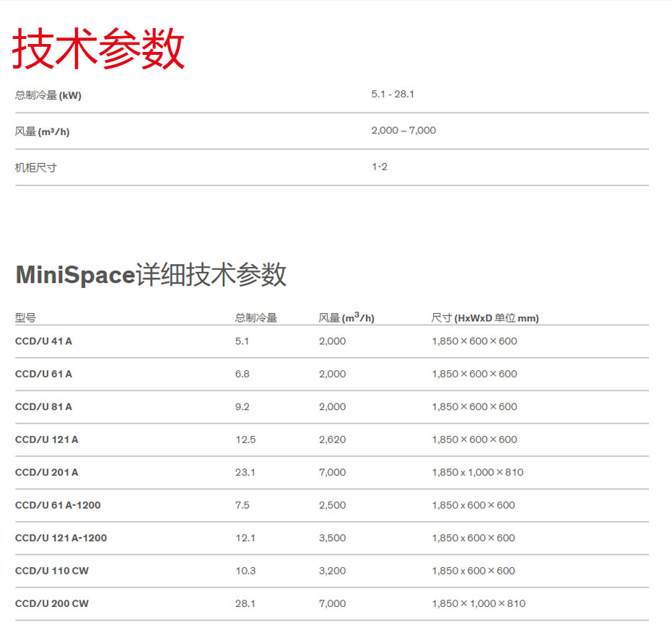The image size is (672, 630).
Task: Click the 风量 (m³/h) table column header
Action: pyautogui.click(x=346, y=317)
